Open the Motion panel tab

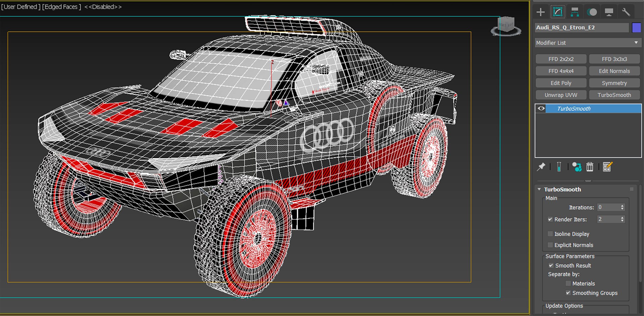click(592, 12)
